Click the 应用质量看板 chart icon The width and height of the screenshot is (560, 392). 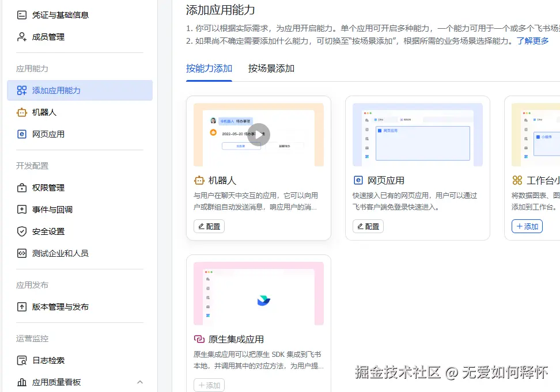[22, 382]
